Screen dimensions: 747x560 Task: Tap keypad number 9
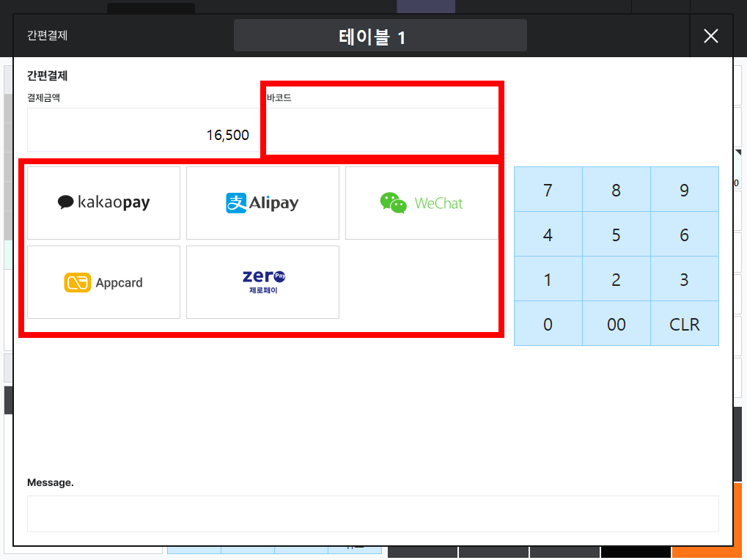point(685,190)
